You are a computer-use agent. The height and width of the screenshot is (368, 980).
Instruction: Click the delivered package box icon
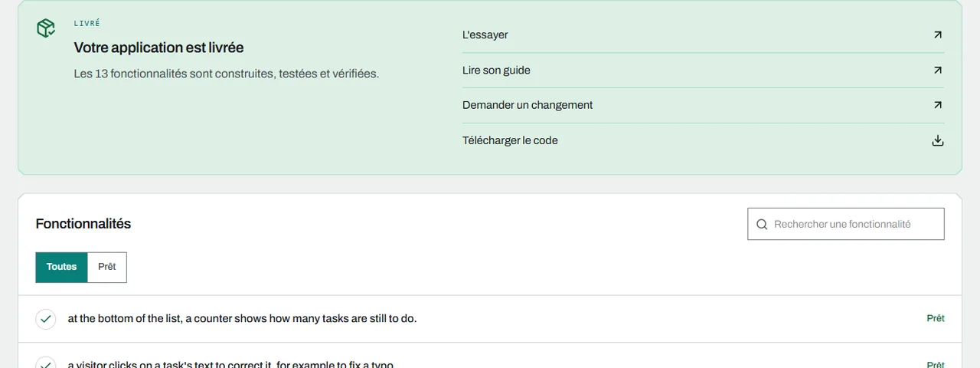coord(46,28)
